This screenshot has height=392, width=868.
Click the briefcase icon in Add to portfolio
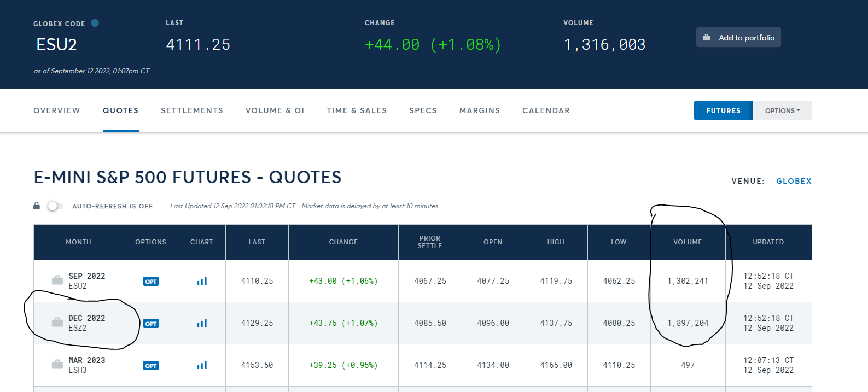click(707, 38)
